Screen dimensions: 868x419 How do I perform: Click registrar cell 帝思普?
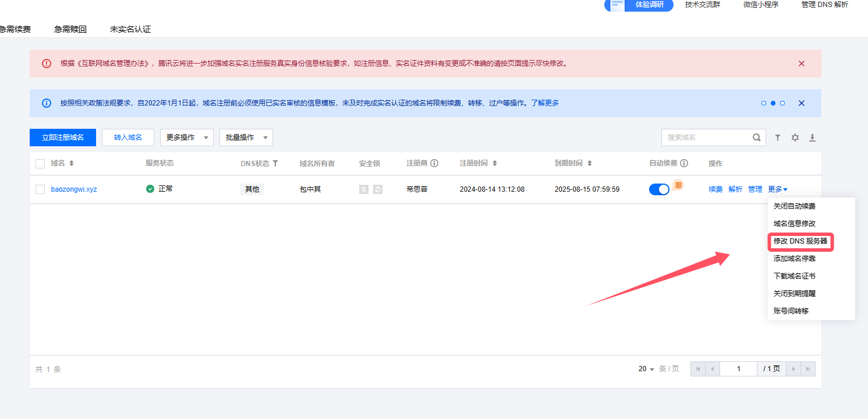pyautogui.click(x=417, y=189)
